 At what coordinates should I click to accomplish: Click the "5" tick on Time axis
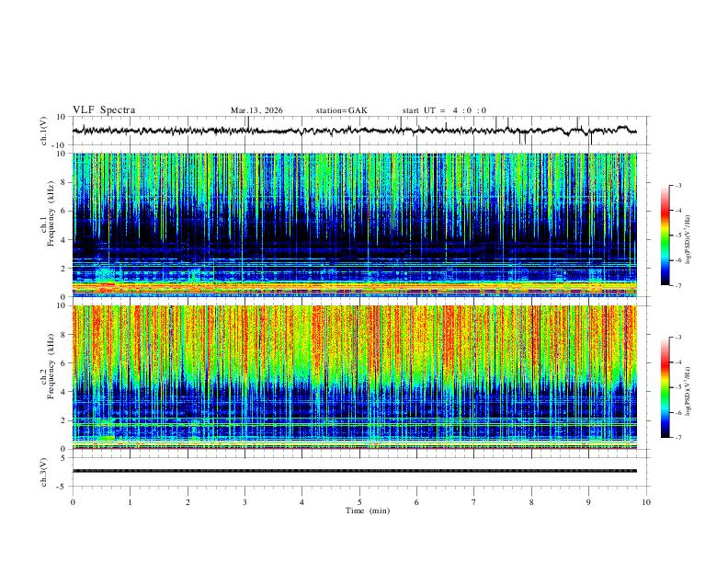point(359,502)
